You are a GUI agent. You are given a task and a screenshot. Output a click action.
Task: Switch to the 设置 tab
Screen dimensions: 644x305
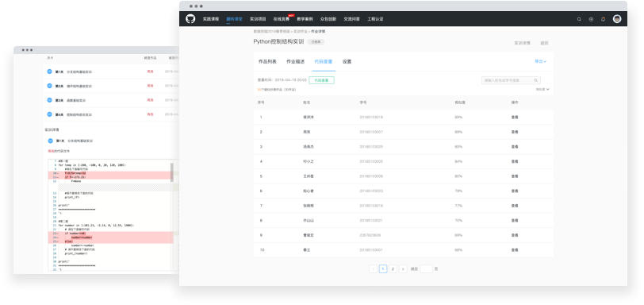click(x=347, y=62)
